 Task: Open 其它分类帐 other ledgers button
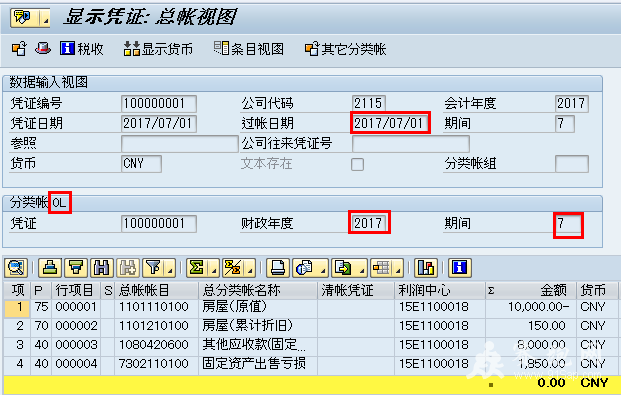[345, 49]
